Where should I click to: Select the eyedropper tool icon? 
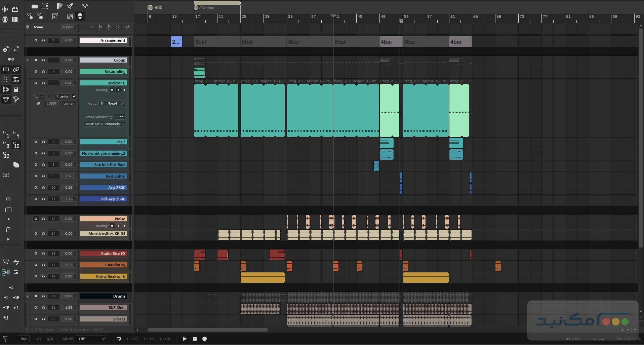pos(70,6)
